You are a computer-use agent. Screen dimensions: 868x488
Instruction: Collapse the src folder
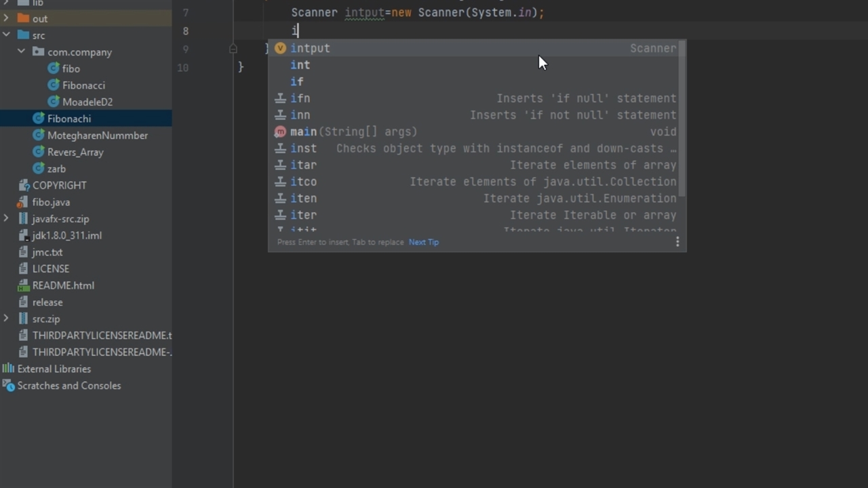6,35
